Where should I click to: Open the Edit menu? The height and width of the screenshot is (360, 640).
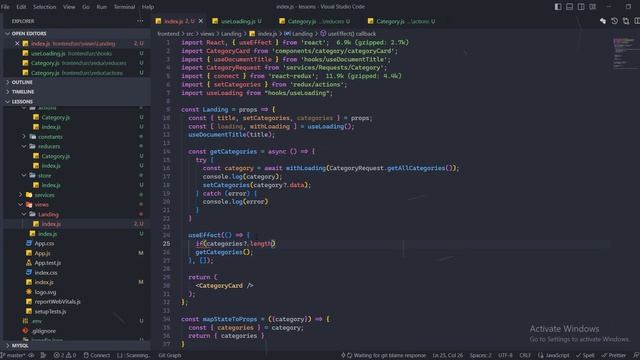tap(21, 7)
